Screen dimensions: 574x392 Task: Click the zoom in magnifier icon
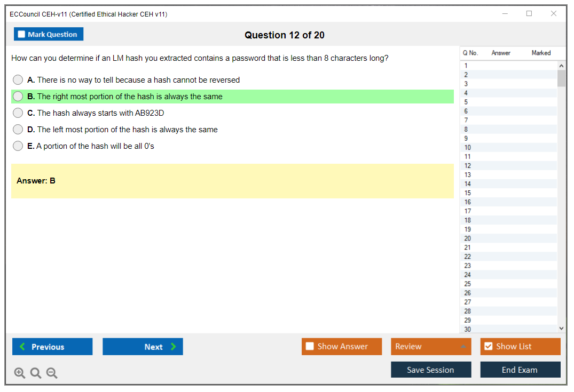(20, 373)
